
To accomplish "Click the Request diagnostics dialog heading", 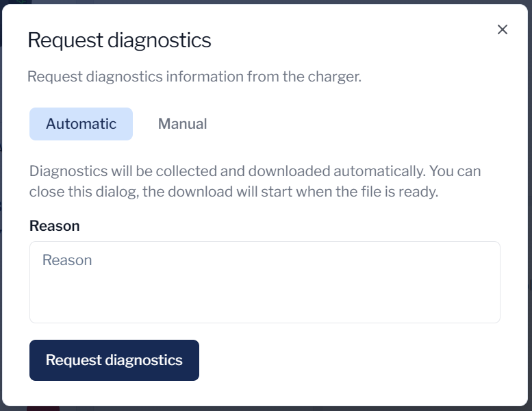I will pos(119,40).
